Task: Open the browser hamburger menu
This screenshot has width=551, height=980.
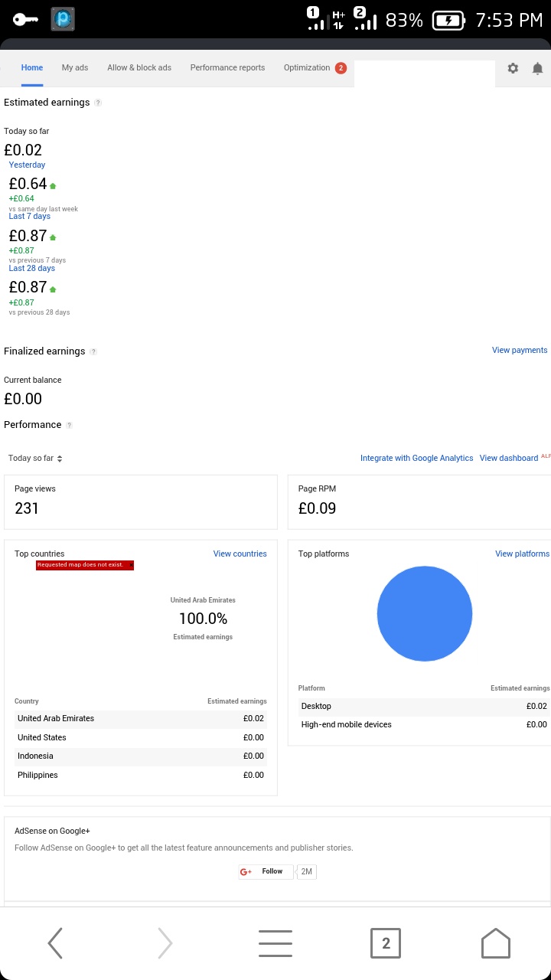Action: [x=275, y=943]
